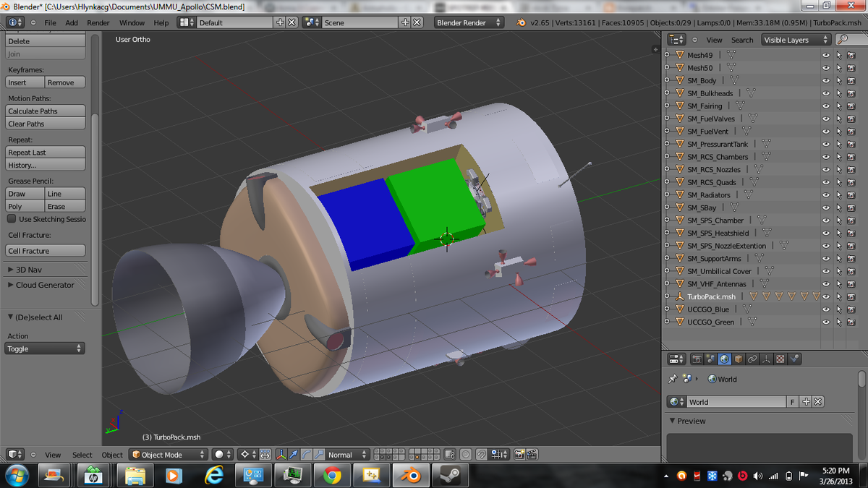Toggle the 3D manipulator axes icon
868x488 pixels.
pyautogui.click(x=281, y=455)
